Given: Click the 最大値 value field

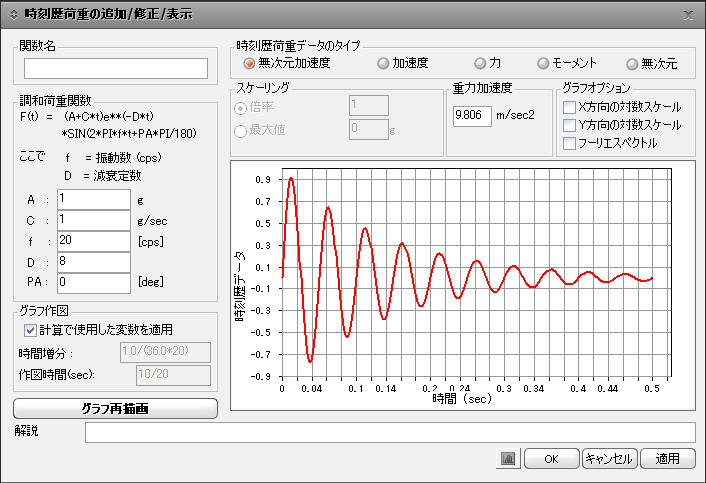Looking at the screenshot, I should tap(368, 129).
